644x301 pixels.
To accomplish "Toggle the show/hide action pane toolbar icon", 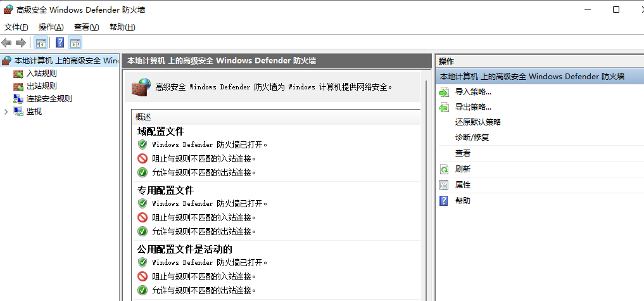I will 75,42.
